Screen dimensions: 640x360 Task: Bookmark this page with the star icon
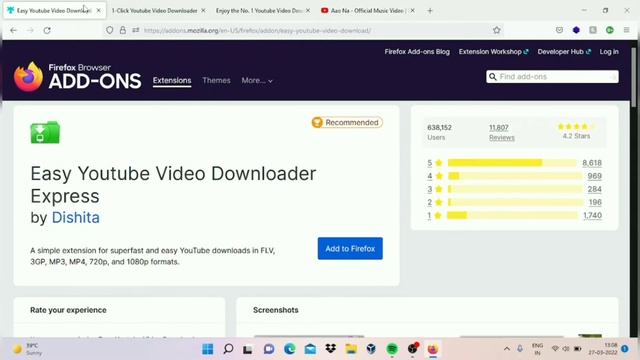point(496,30)
